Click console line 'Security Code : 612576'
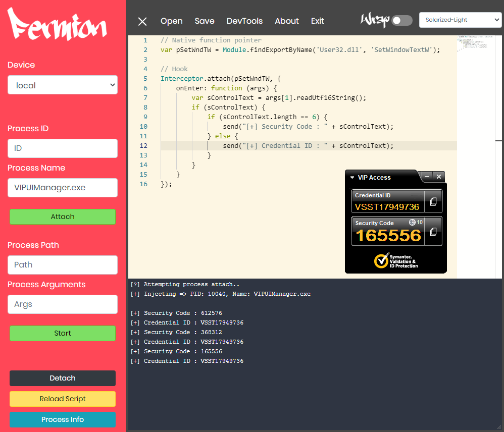 176,313
